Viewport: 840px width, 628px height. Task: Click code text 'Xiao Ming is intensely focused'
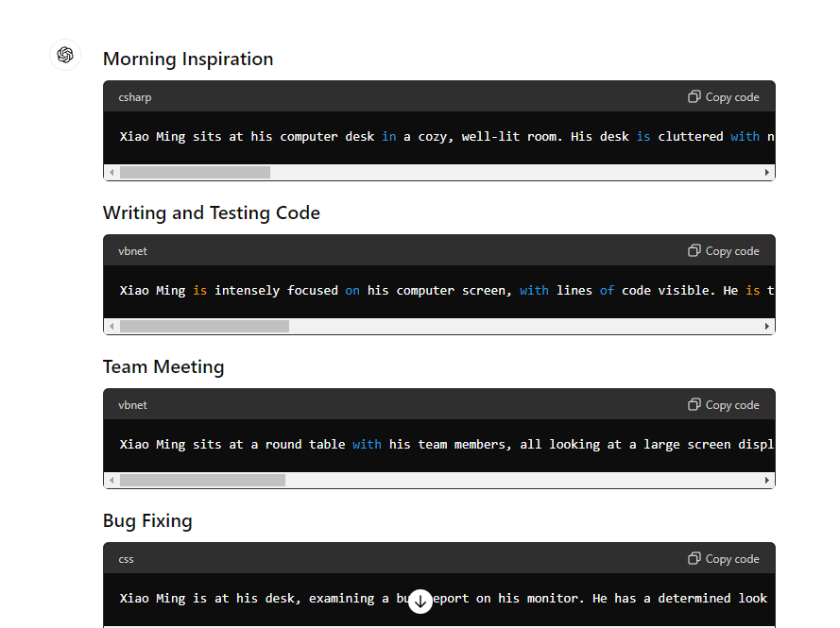click(x=229, y=291)
